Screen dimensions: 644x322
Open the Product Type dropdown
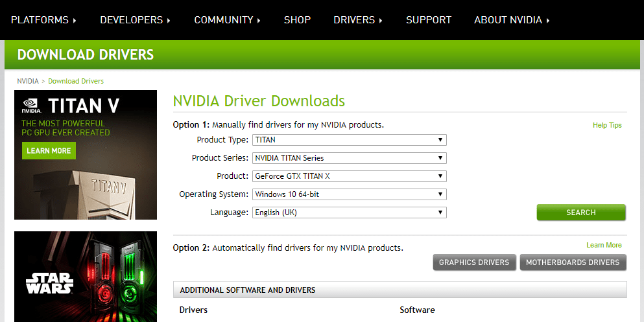[349, 140]
